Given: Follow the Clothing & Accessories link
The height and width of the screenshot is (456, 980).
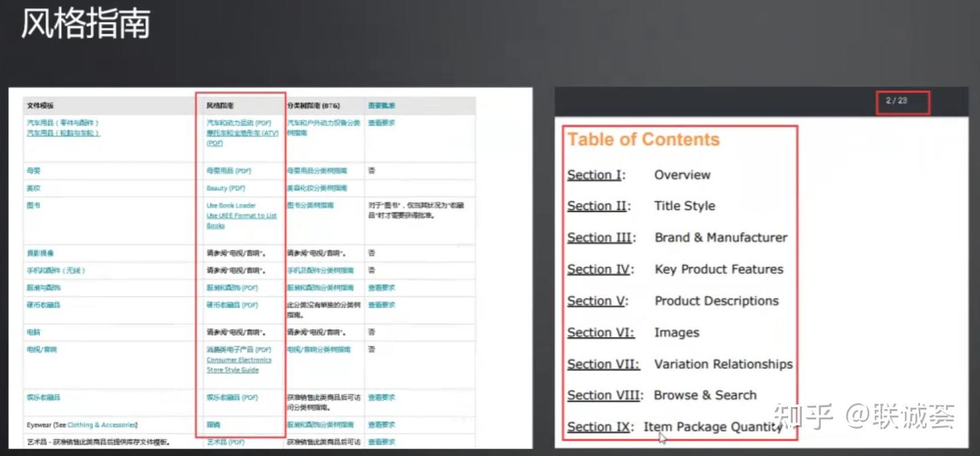Looking at the screenshot, I should 101,425.
